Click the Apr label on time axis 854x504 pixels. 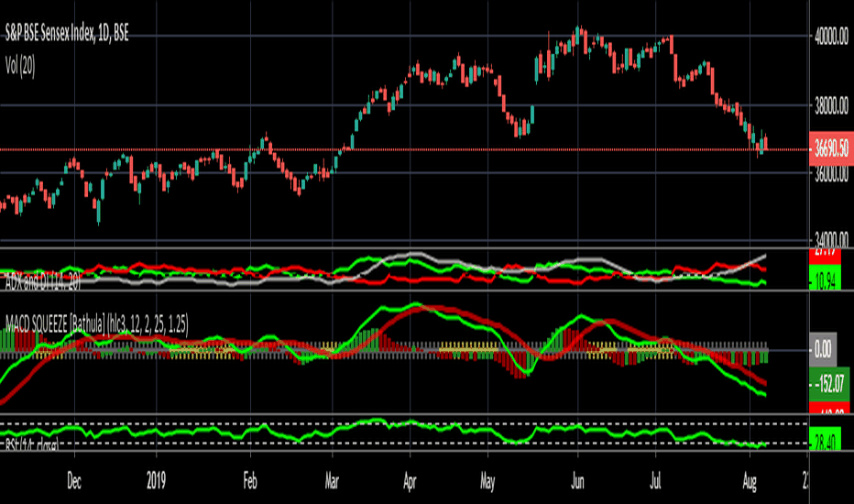click(x=410, y=482)
